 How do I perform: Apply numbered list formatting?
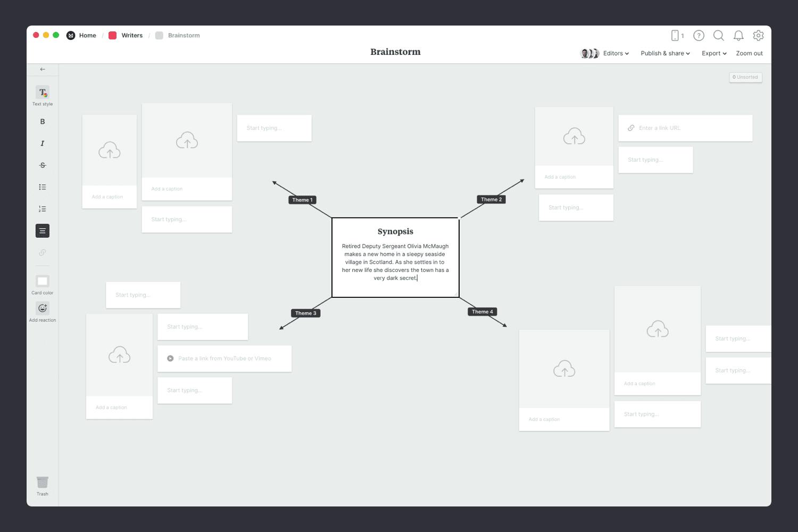[43, 209]
